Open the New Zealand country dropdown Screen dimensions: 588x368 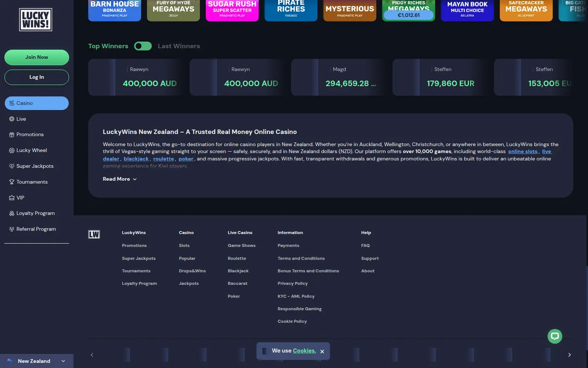(x=37, y=361)
